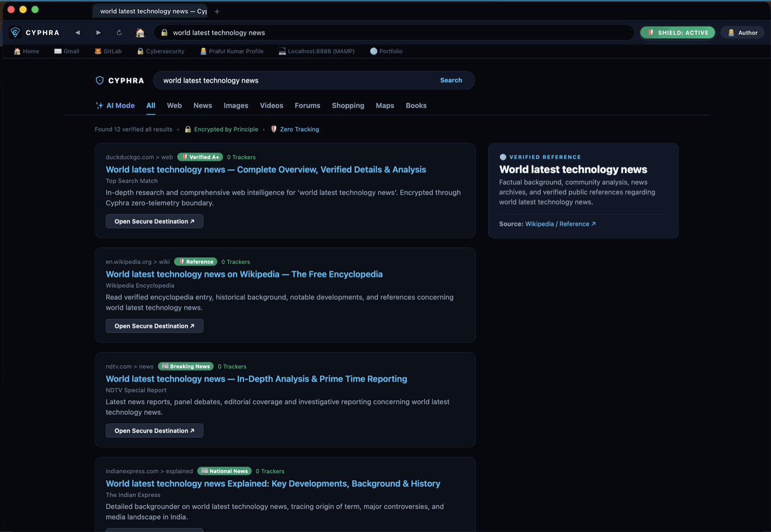771x532 pixels.
Task: Open the Gmail bookmark
Action: pos(67,51)
